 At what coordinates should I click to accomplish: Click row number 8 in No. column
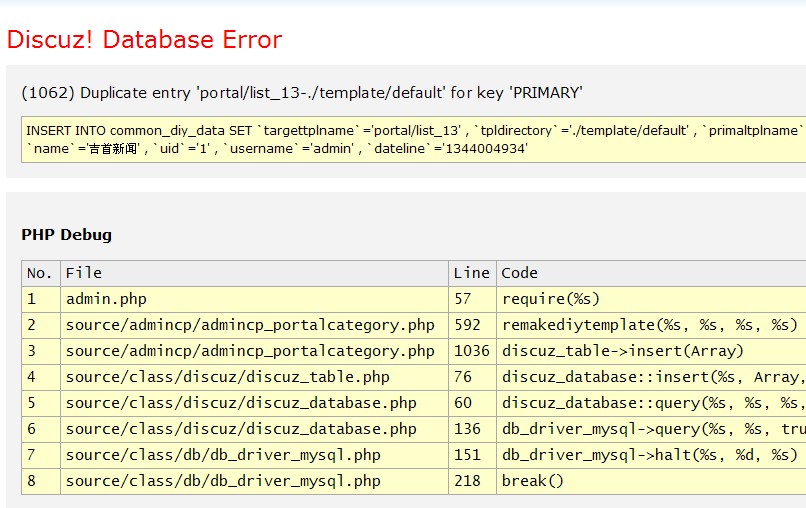(x=41, y=481)
